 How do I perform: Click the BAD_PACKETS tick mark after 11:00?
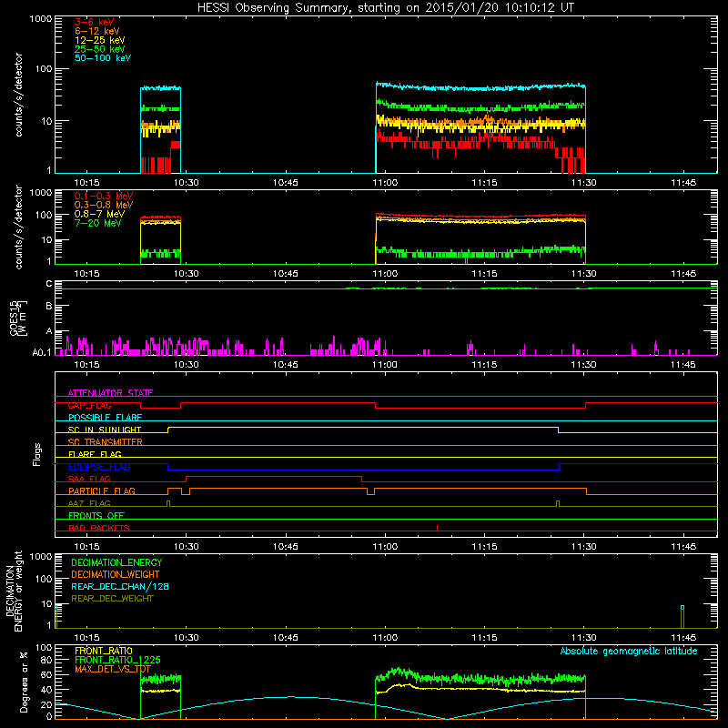438,528
